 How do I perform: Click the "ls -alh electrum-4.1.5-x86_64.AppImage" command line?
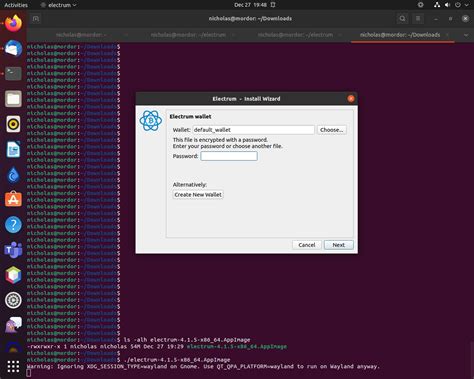click(x=187, y=340)
